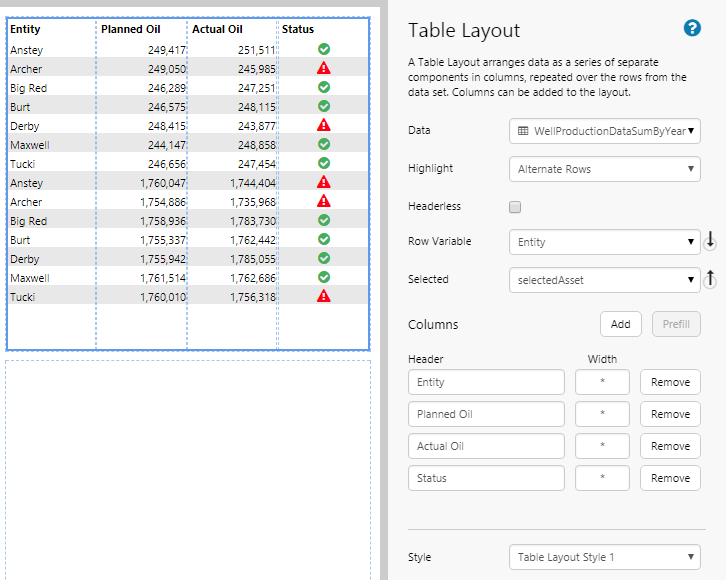
Task: Expand the Highlight Alternate Rows dropdown
Action: 604,169
